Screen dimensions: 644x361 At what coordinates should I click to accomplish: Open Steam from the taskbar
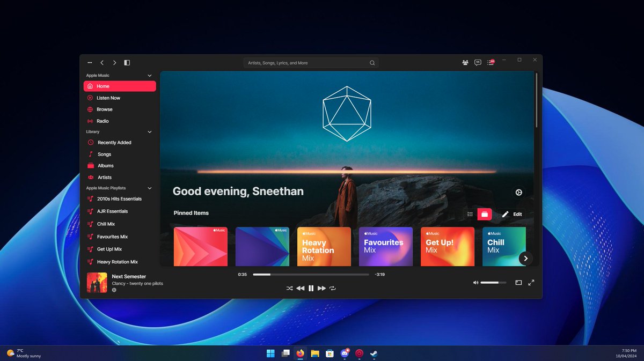coord(374,353)
